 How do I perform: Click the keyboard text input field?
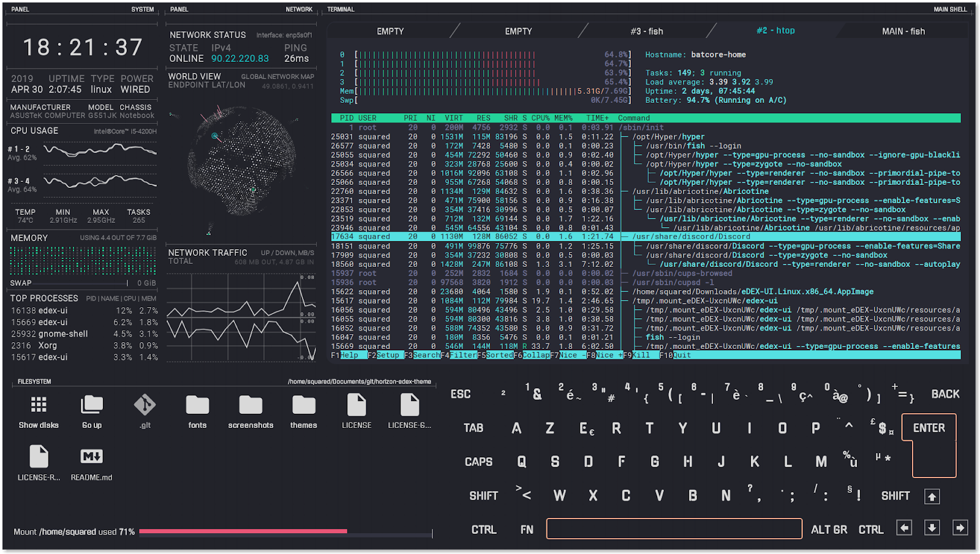point(674,528)
